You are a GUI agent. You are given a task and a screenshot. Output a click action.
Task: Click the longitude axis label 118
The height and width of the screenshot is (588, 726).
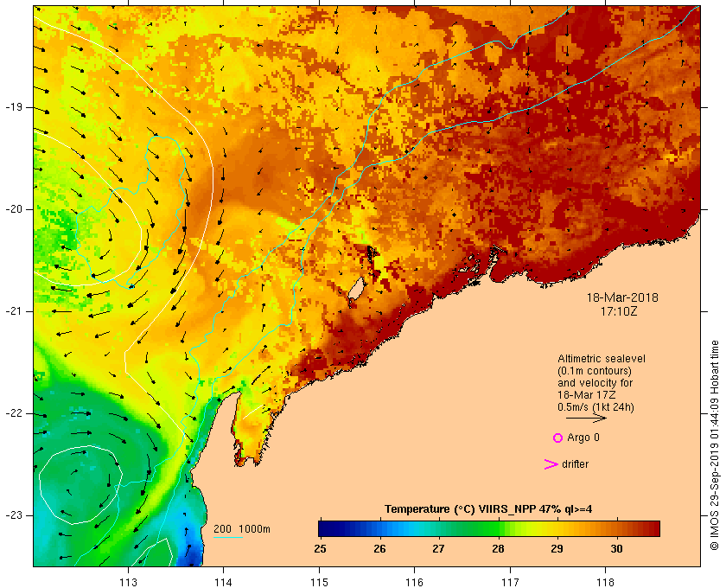tap(606, 583)
